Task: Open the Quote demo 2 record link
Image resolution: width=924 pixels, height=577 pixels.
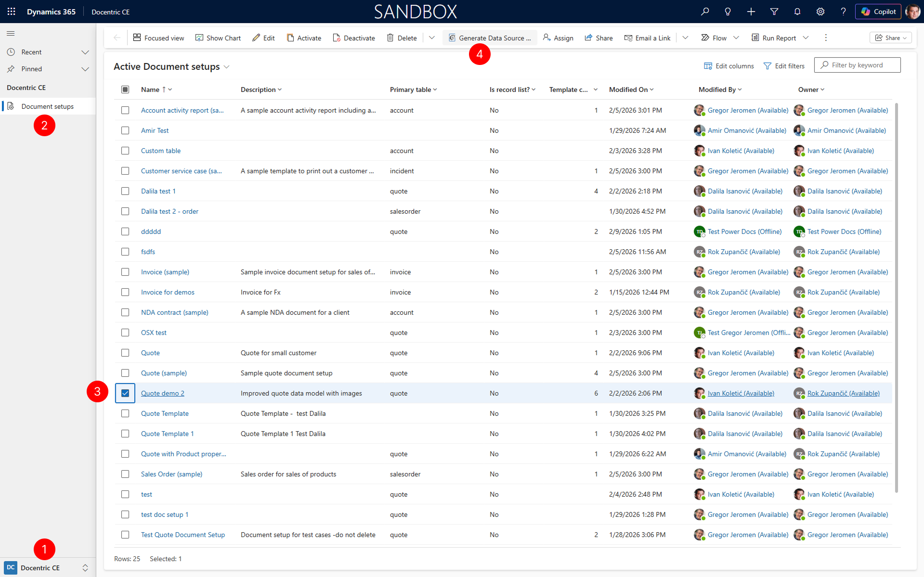Action: 163,393
